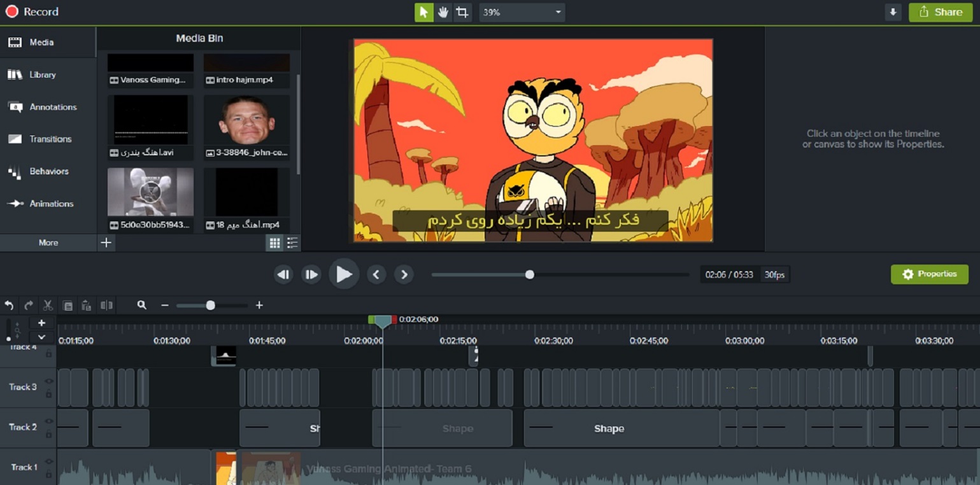Click the video preview canvas
Screen dimensions: 980x485
pyautogui.click(x=533, y=140)
